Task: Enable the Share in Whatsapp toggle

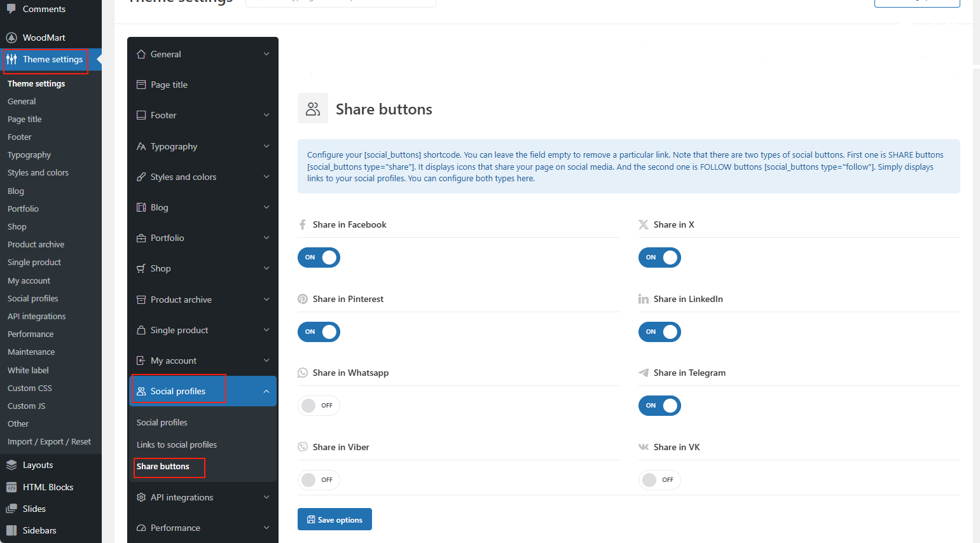Action: click(319, 406)
